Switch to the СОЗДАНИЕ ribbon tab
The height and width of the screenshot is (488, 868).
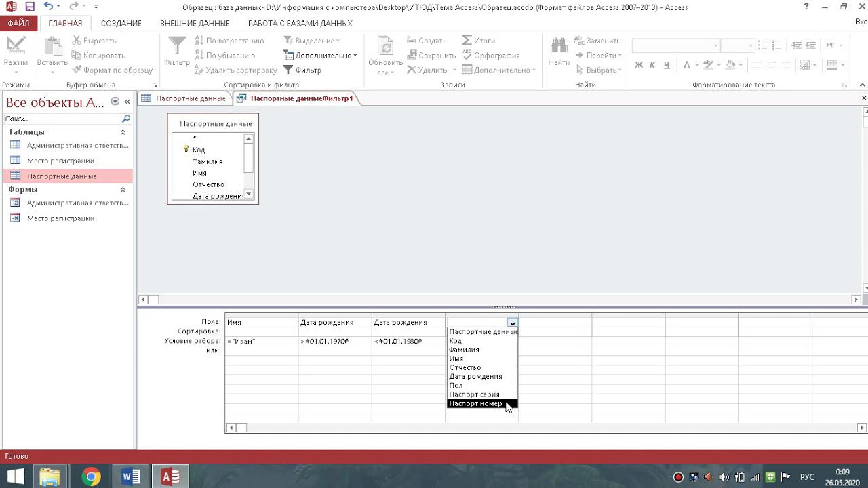click(x=121, y=23)
